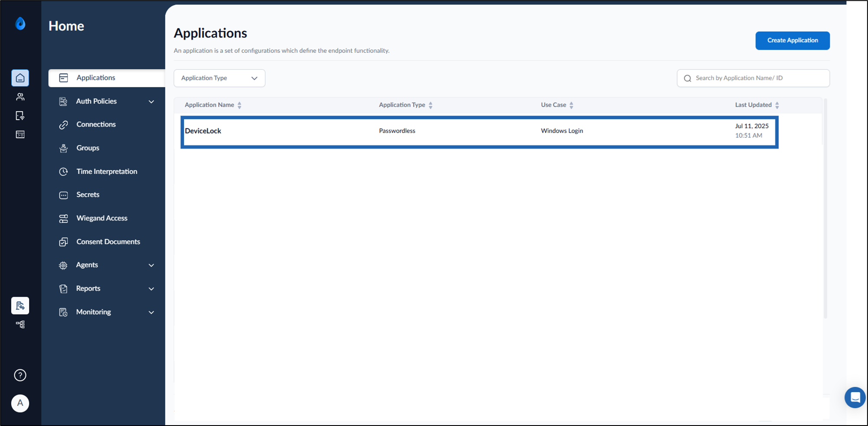Click the magnifier icon in the search box
The image size is (868, 426).
click(x=687, y=78)
